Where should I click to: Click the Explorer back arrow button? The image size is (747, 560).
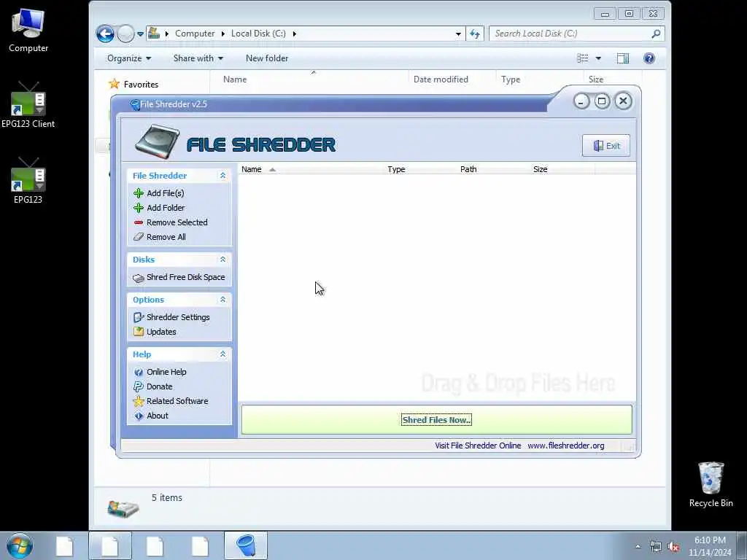pyautogui.click(x=105, y=34)
